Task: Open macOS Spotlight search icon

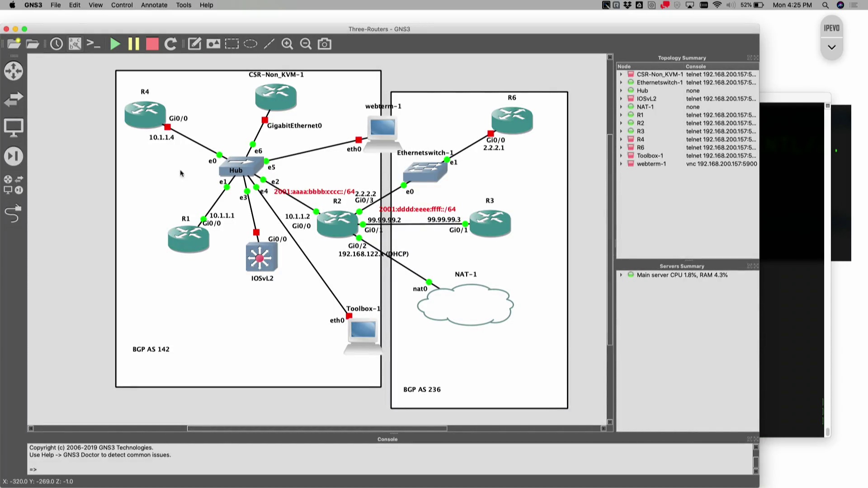Action: (x=826, y=5)
